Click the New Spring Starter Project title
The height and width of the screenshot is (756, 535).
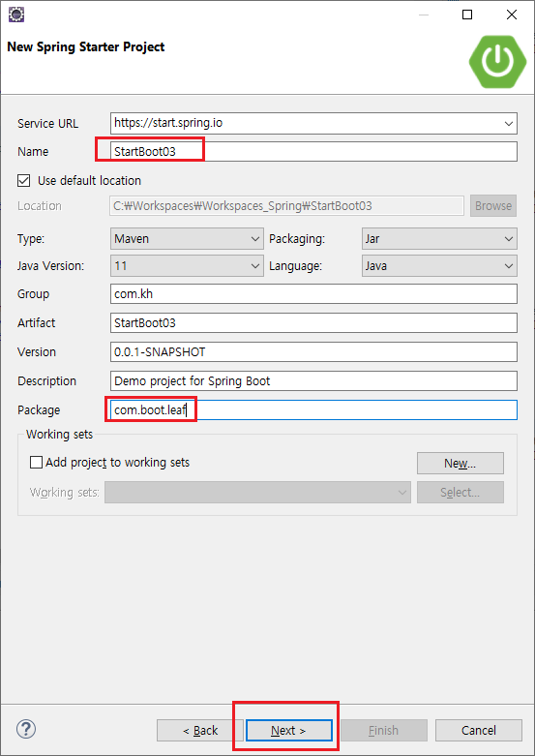tap(86, 46)
